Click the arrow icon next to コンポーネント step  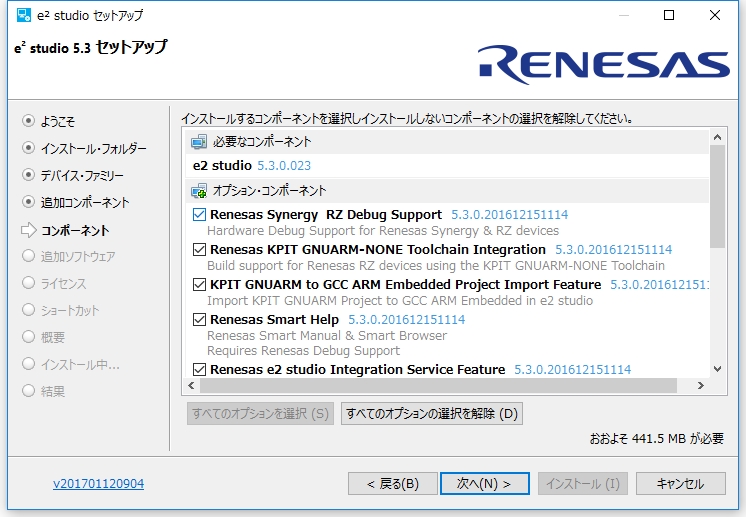coord(29,230)
